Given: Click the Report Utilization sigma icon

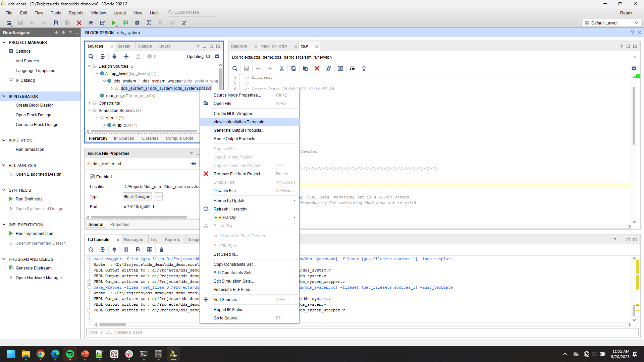Looking at the screenshot, I should click(x=149, y=23).
